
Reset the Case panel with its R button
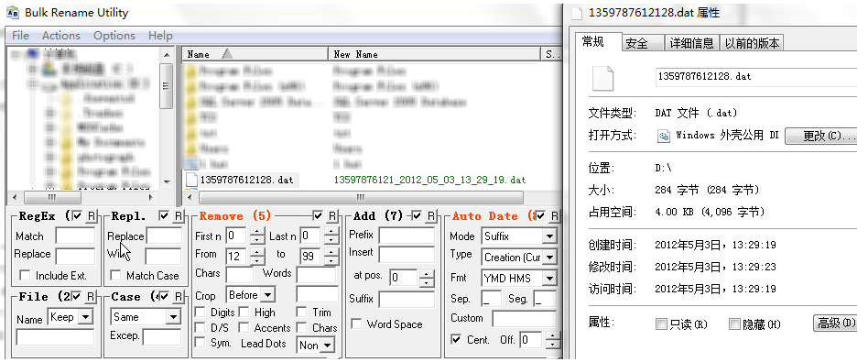pos(178,297)
